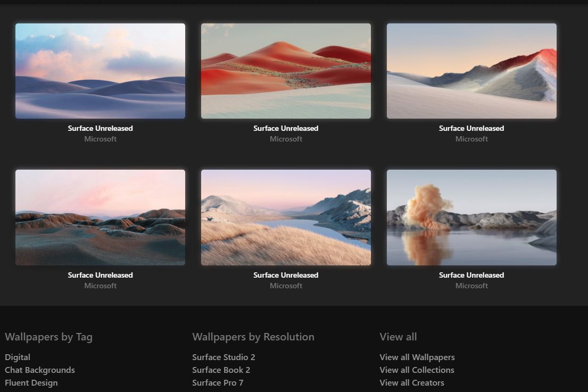Filter wallpapers by Surface Pro 7 resolution
This screenshot has width=588, height=392.
(218, 383)
